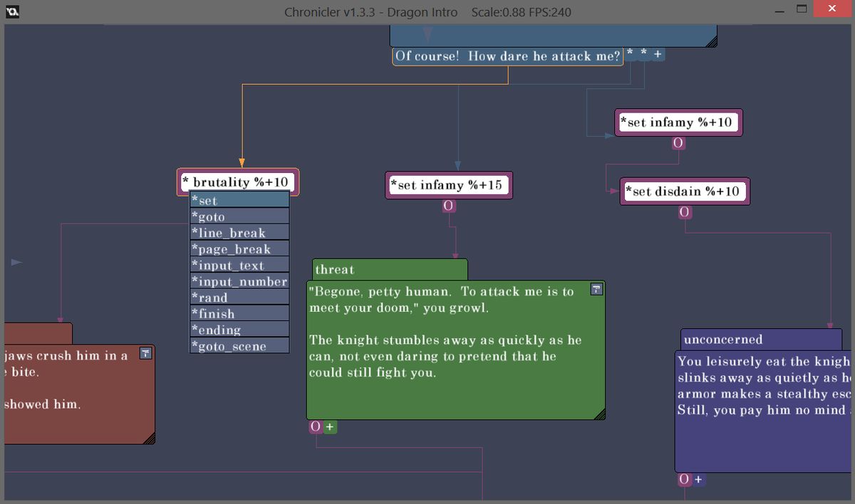The height and width of the screenshot is (504, 855).
Task: Select the *finish action entry
Action: click(x=239, y=314)
